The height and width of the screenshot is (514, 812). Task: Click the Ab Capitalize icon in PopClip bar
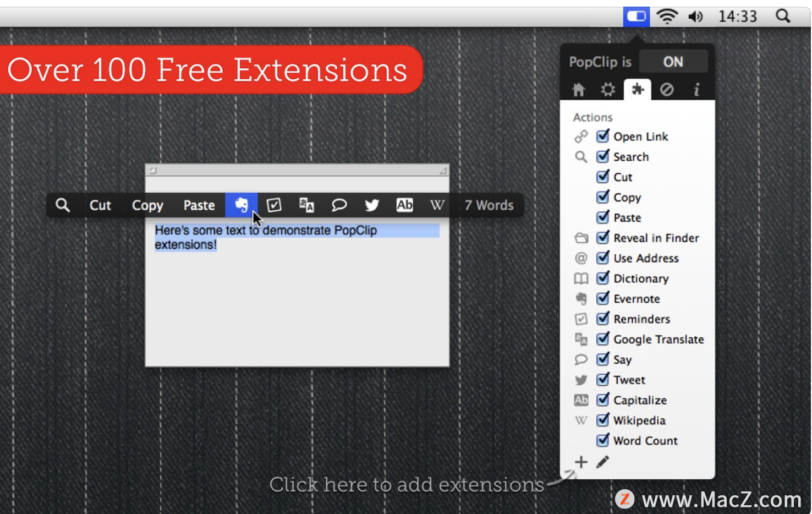pos(404,205)
